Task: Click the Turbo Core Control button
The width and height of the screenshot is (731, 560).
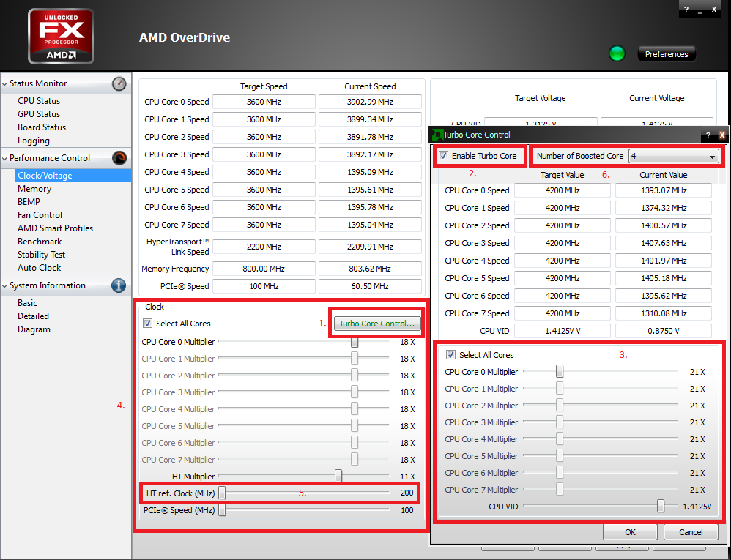Action: click(376, 324)
